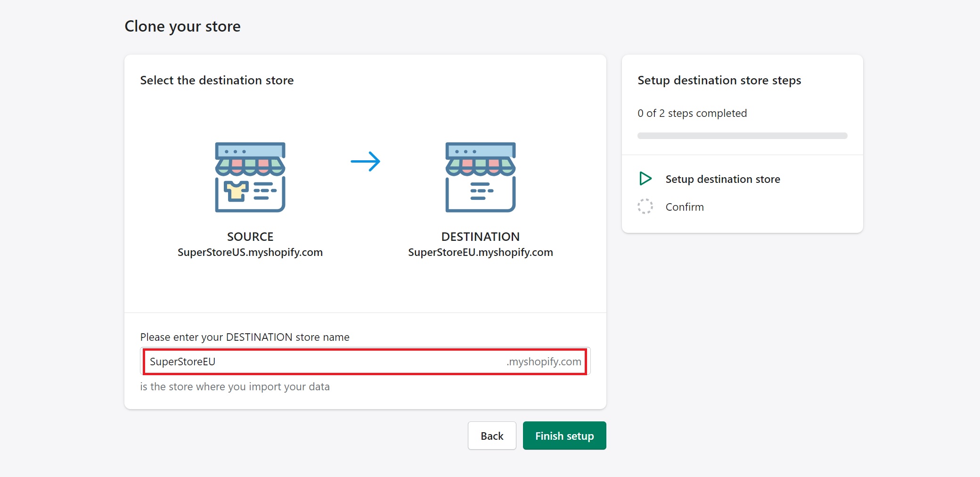Click the Select the destination store heading
Viewport: 980px width, 477px height.
[217, 80]
